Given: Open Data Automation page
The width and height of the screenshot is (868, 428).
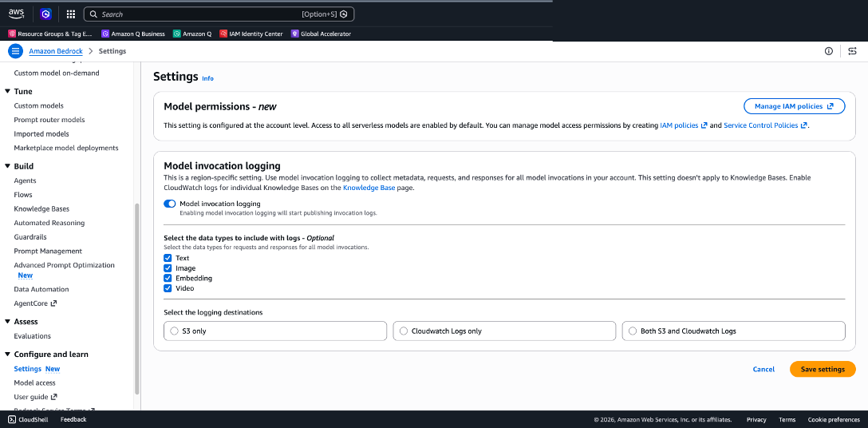Looking at the screenshot, I should click(x=41, y=289).
